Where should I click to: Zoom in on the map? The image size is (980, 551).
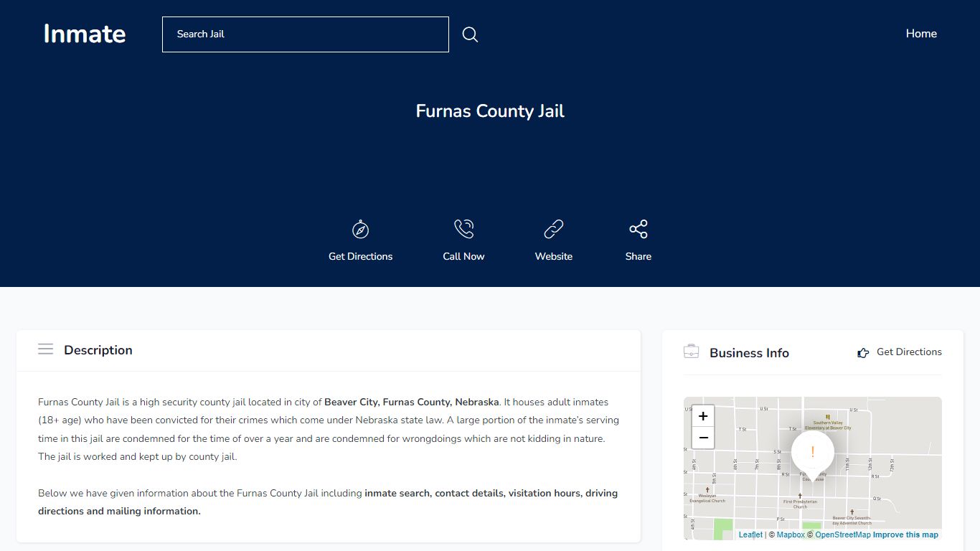tap(703, 416)
